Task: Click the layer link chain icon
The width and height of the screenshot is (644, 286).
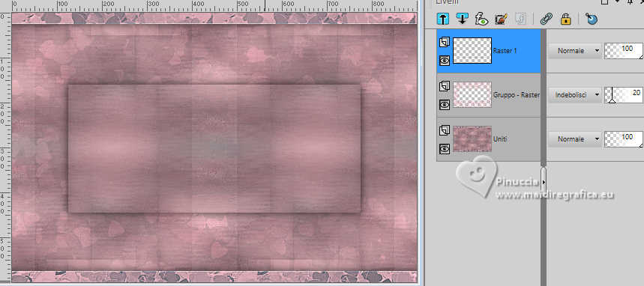Action: (547, 19)
